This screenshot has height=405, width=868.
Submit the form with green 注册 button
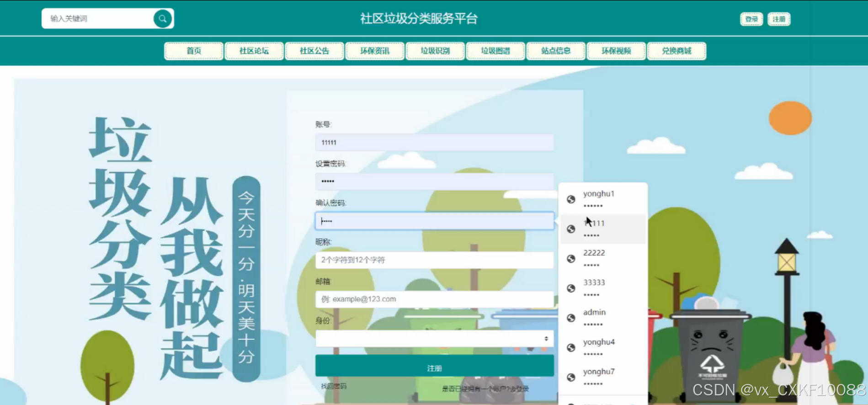[x=434, y=366]
